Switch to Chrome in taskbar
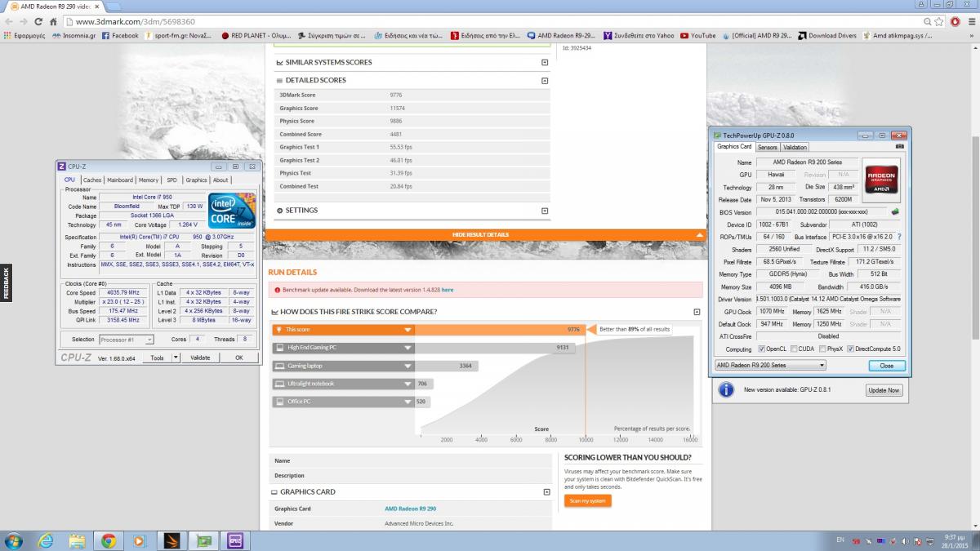Image resolution: width=980 pixels, height=551 pixels. coord(109,540)
